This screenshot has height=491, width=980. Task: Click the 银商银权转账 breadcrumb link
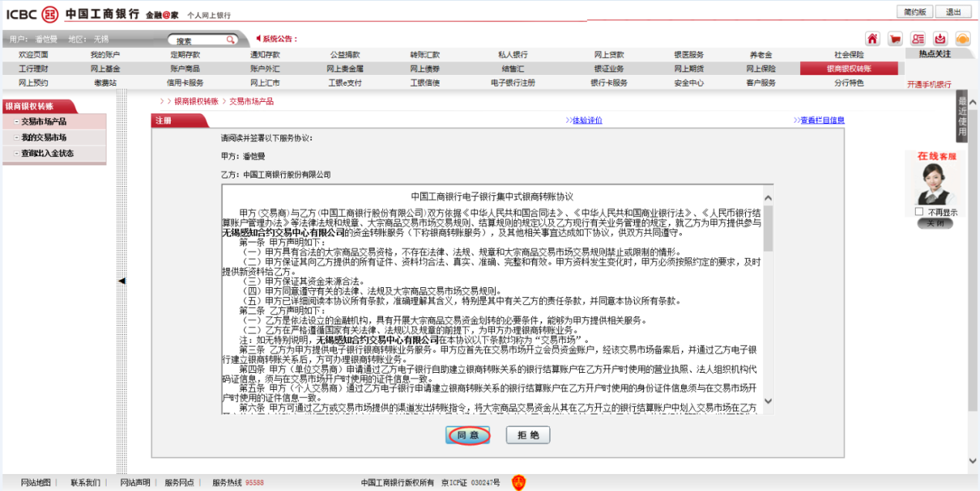pos(196,101)
